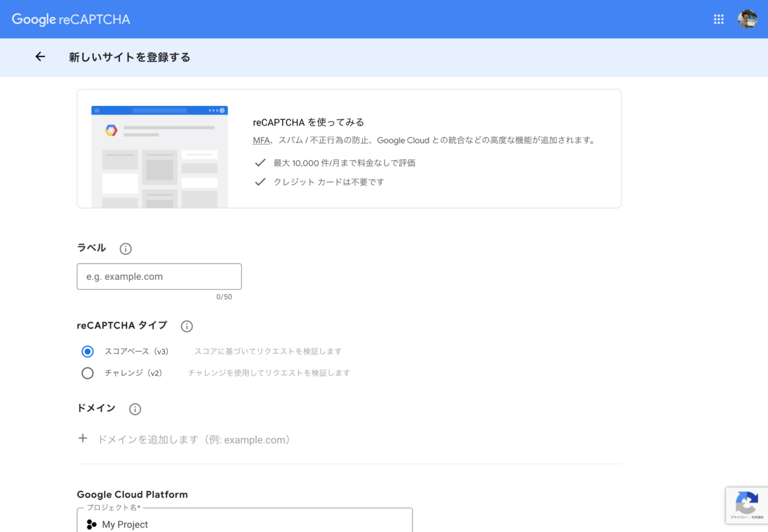The height and width of the screenshot is (532, 768).
Task: Click the MFA underlined term
Action: pyautogui.click(x=262, y=141)
